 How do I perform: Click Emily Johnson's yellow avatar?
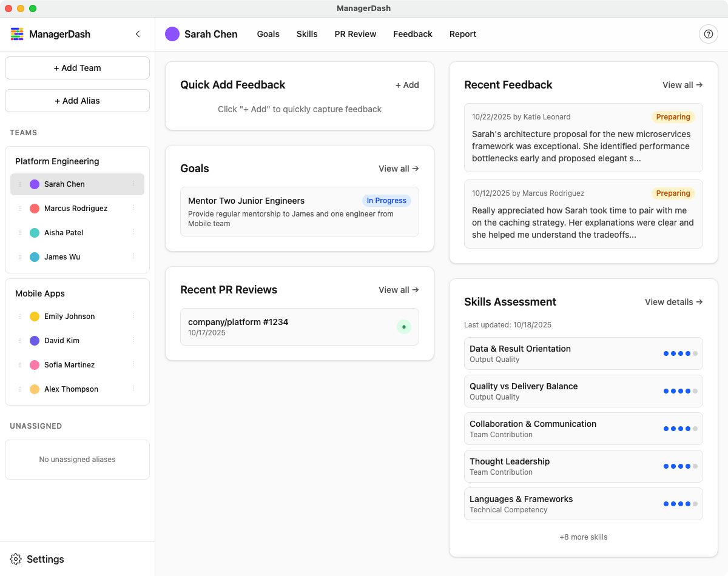click(35, 316)
